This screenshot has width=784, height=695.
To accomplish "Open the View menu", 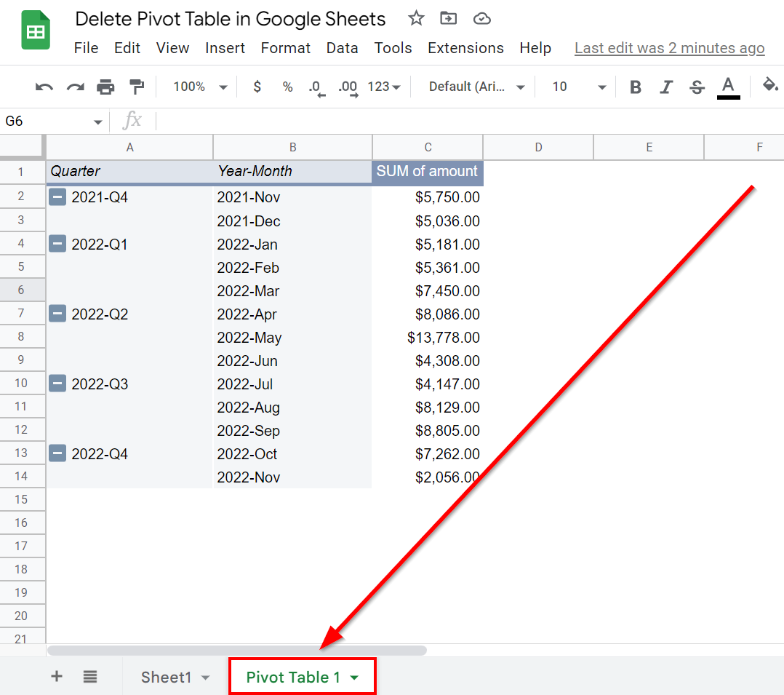I will [172, 48].
